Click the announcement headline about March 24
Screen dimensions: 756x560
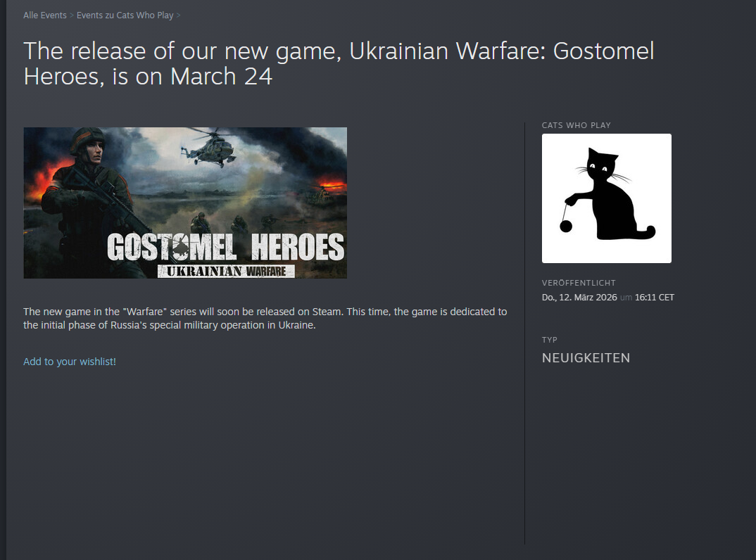pyautogui.click(x=339, y=63)
